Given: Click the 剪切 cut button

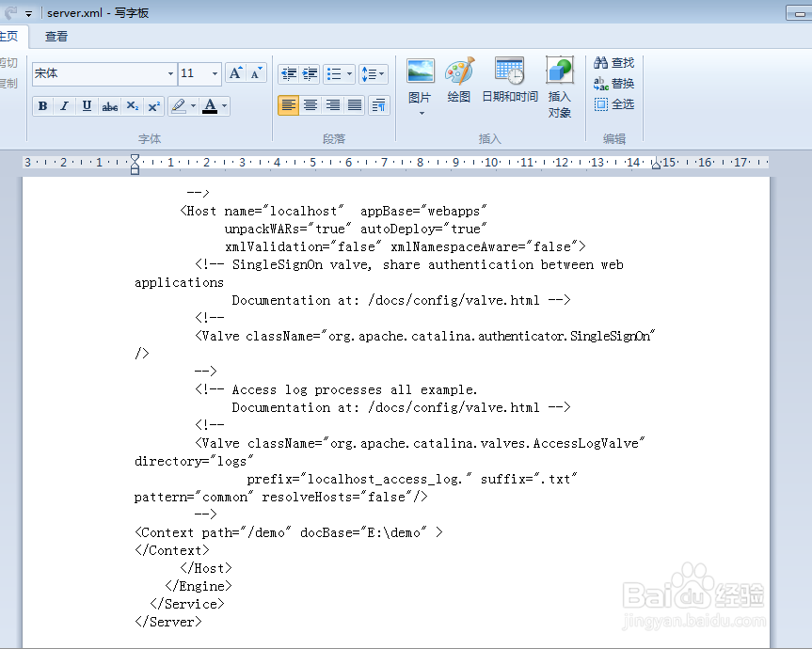Looking at the screenshot, I should tap(8, 63).
